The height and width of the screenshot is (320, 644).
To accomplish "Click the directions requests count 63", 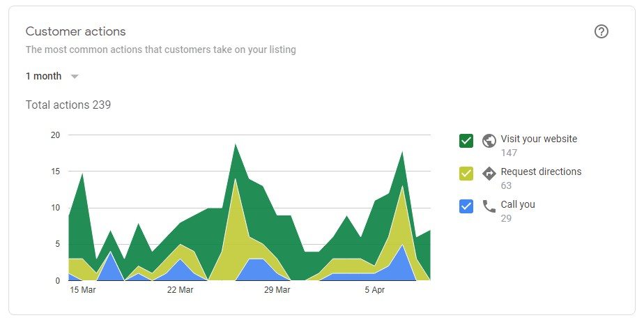I will [x=506, y=185].
